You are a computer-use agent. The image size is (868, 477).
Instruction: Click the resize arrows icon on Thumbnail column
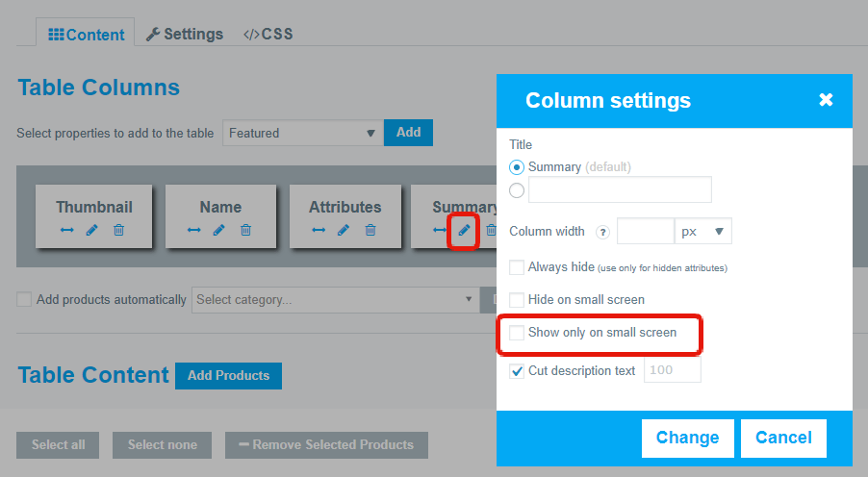click(x=67, y=230)
